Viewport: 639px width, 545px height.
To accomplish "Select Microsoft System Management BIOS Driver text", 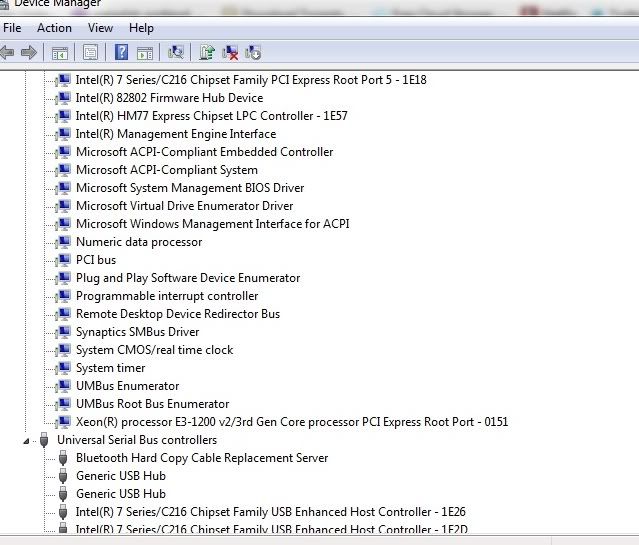I will (190, 188).
